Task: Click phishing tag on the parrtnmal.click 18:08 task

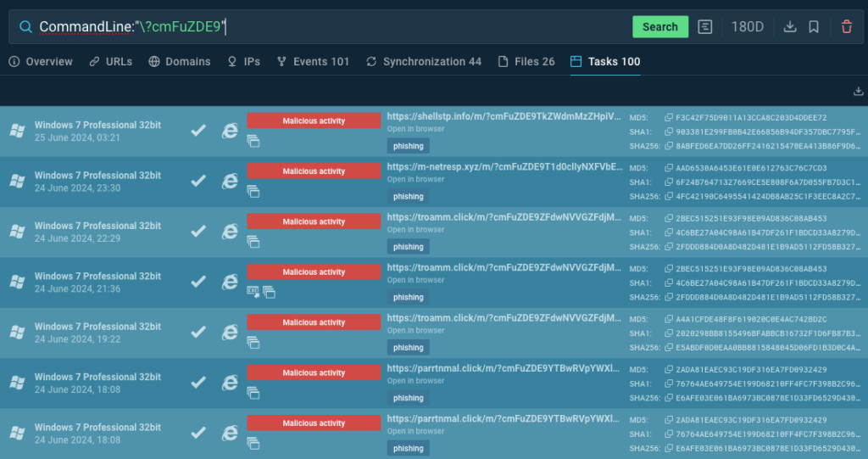Action: coord(408,398)
